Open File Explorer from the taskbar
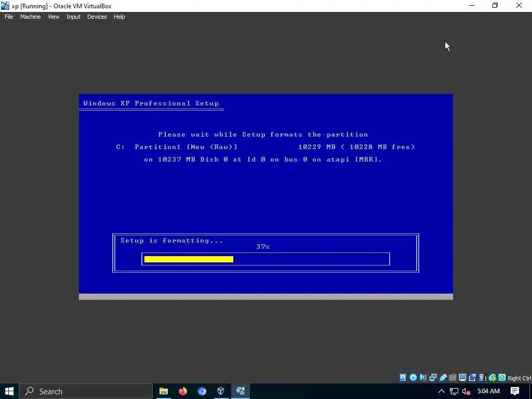The height and width of the screenshot is (399, 532). point(164,391)
